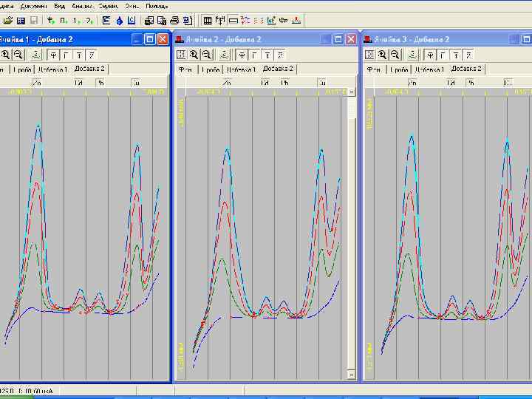Click scroll-down arrow in Ячейка 2 graph
The height and width of the screenshot is (399, 532).
click(352, 374)
